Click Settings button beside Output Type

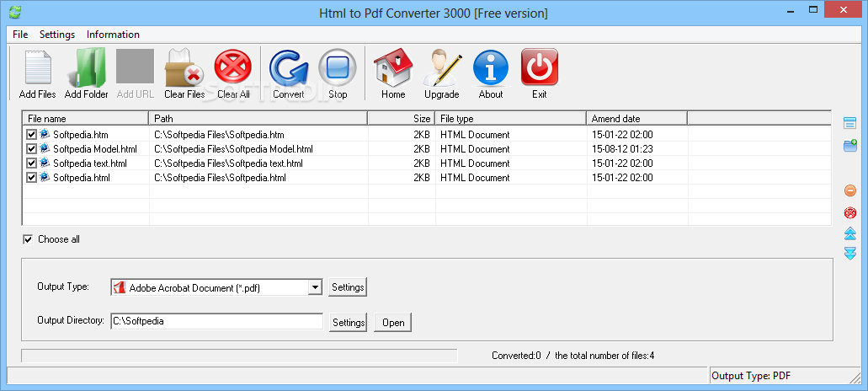click(x=348, y=287)
